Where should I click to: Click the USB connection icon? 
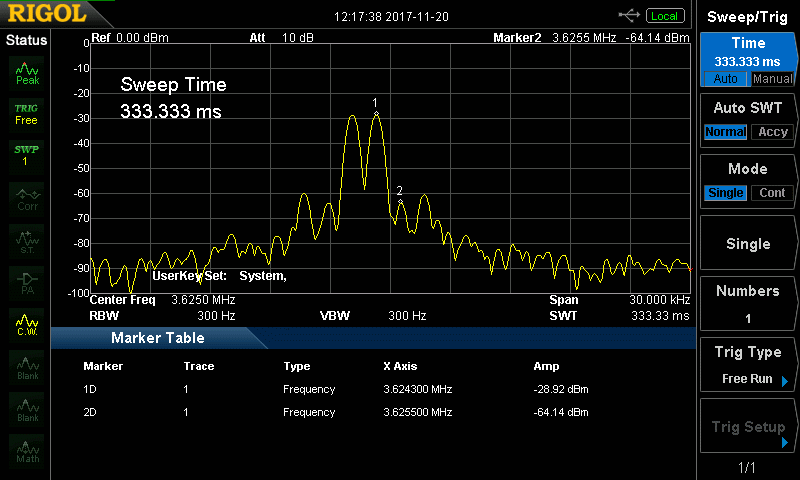click(x=629, y=15)
